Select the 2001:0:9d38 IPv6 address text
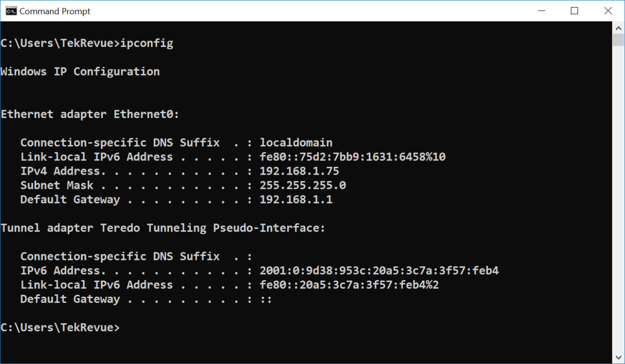Viewport: 625px width, 364px height. [x=379, y=270]
